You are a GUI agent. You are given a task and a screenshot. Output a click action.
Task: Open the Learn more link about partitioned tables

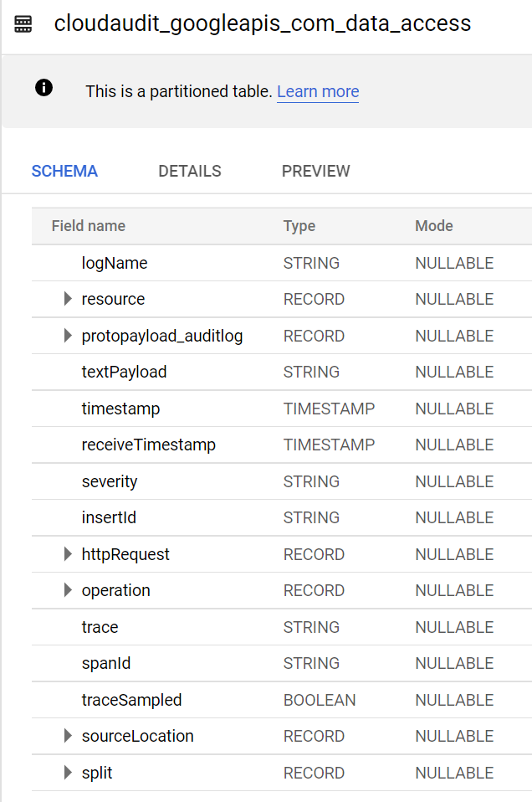[317, 91]
